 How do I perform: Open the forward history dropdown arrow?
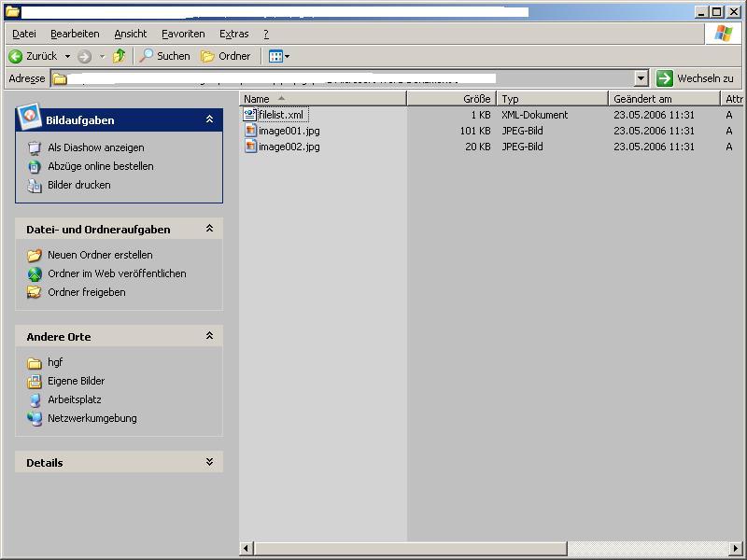point(102,57)
